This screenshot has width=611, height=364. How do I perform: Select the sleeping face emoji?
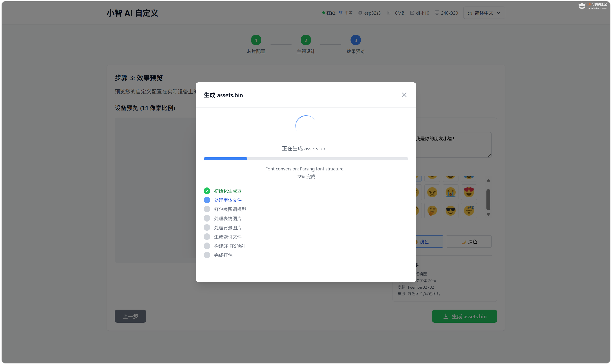469,211
